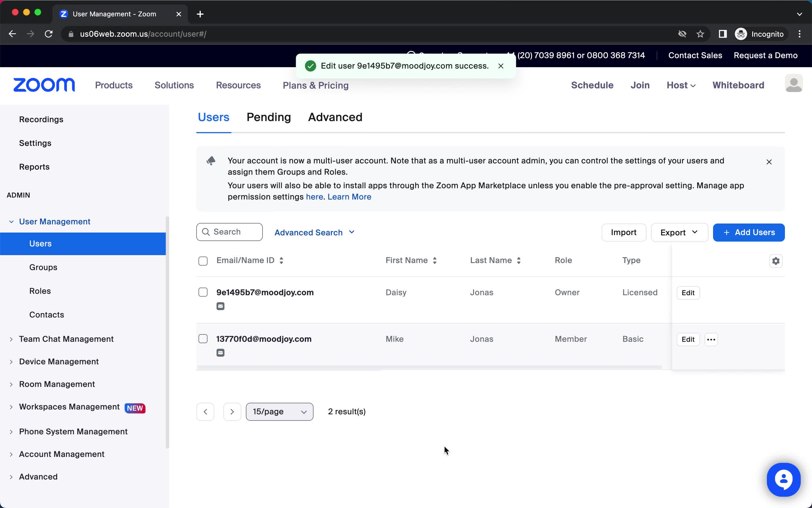Image resolution: width=812 pixels, height=508 pixels.
Task: Switch to the Pending tab
Action: [269, 117]
